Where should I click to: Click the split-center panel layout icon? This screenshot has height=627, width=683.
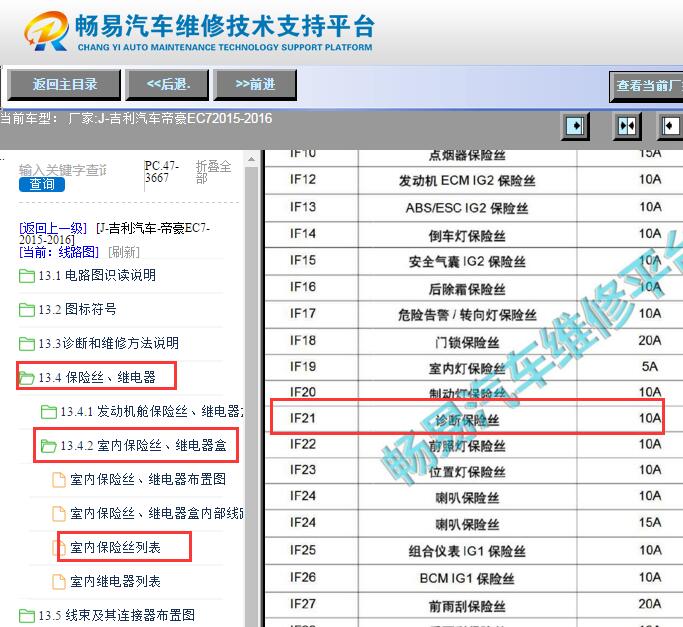[x=626, y=126]
